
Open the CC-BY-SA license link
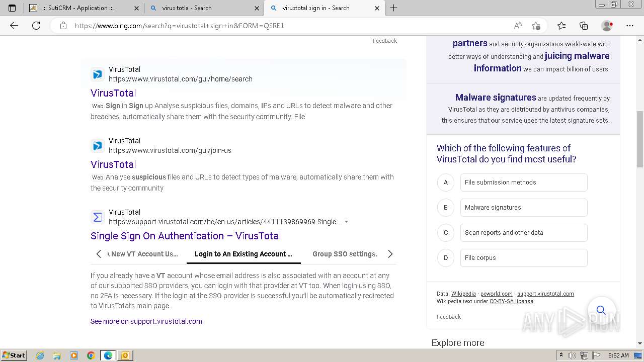(x=511, y=301)
